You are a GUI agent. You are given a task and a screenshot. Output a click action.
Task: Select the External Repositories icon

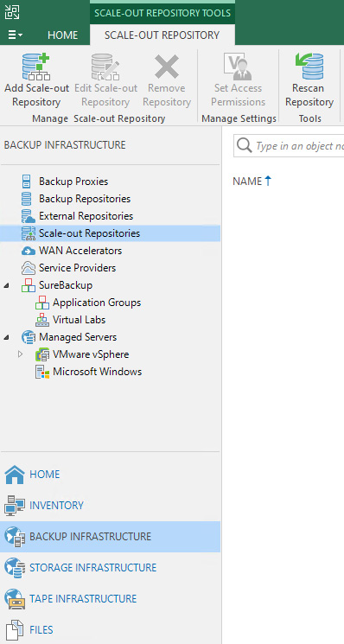click(28, 216)
